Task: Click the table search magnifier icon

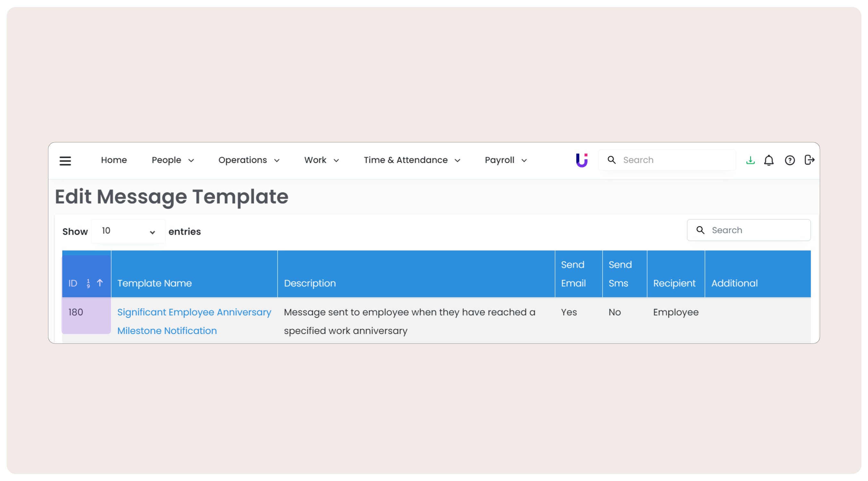Action: point(700,230)
